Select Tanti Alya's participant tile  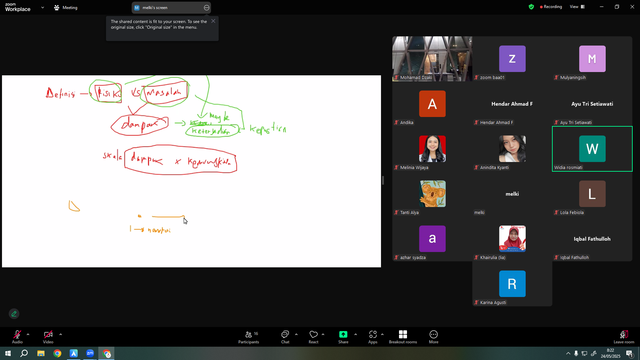click(x=432, y=194)
